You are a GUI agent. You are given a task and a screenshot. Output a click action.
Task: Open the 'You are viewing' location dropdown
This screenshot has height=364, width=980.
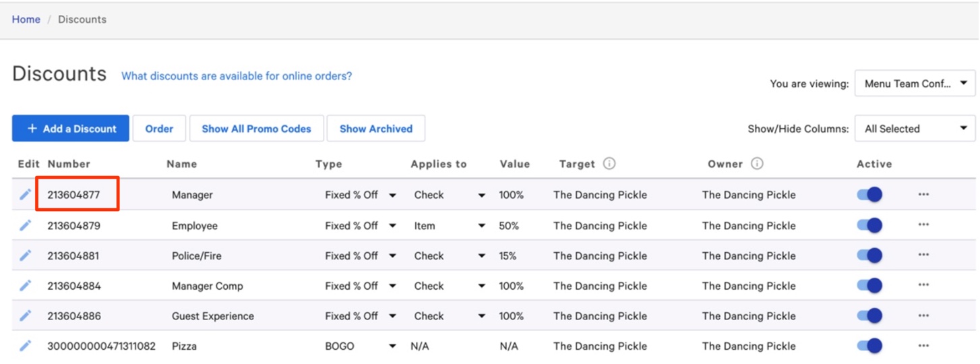915,84
